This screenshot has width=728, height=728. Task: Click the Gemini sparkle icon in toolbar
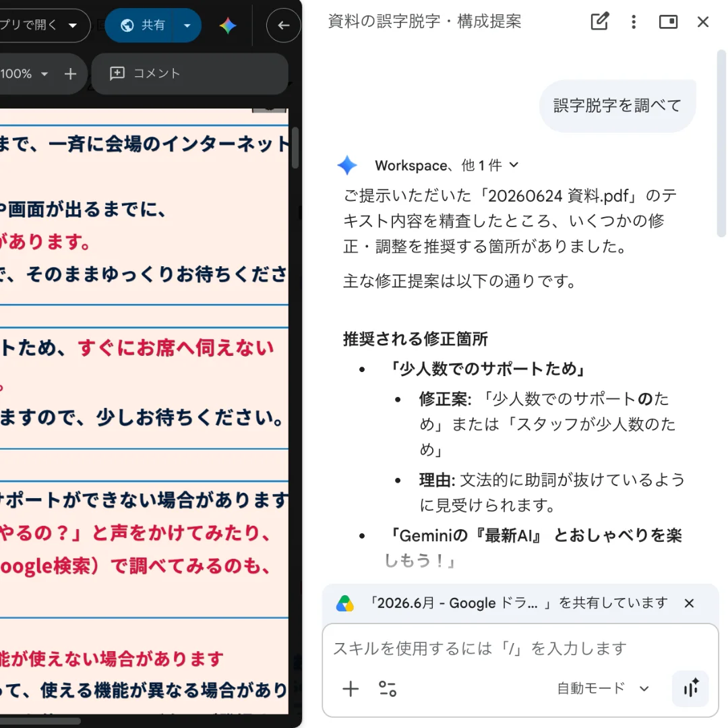[x=228, y=25]
